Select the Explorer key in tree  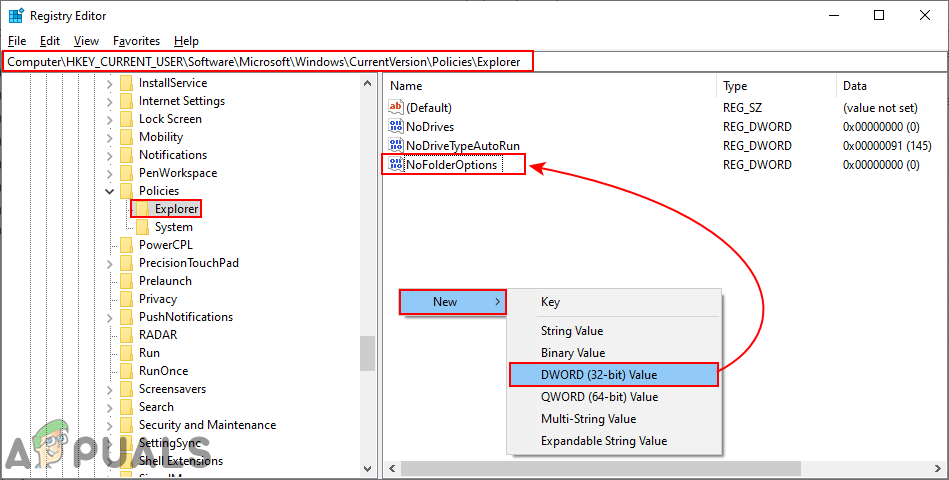(176, 209)
